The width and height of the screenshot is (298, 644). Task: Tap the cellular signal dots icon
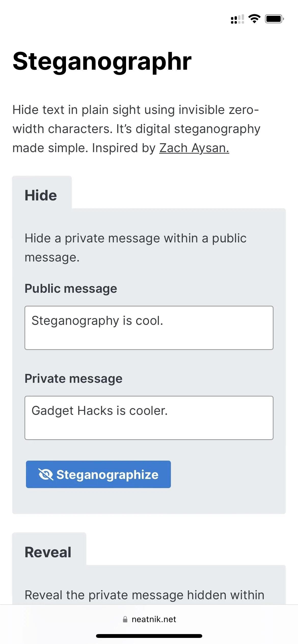pos(237,19)
